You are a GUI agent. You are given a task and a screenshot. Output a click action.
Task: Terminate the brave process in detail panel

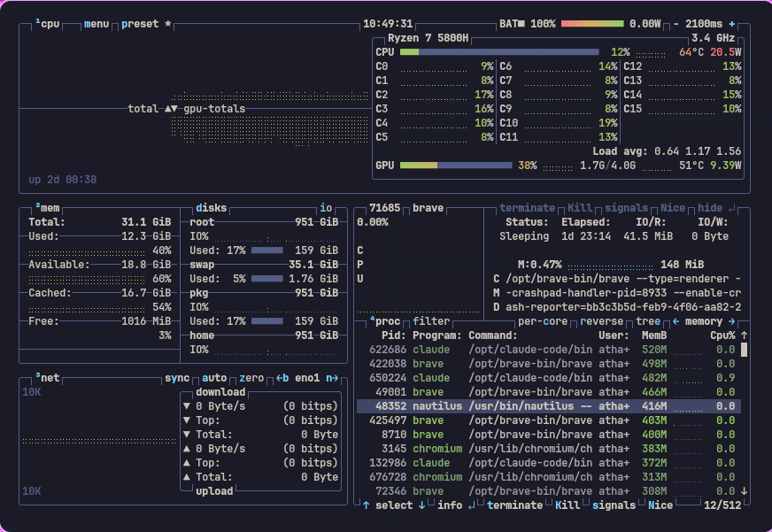point(527,208)
